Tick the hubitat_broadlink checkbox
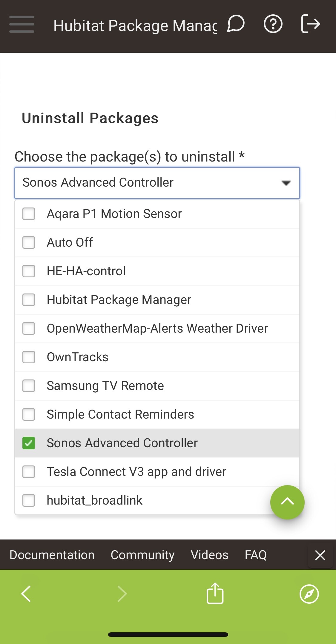336x644 pixels. coord(29,500)
